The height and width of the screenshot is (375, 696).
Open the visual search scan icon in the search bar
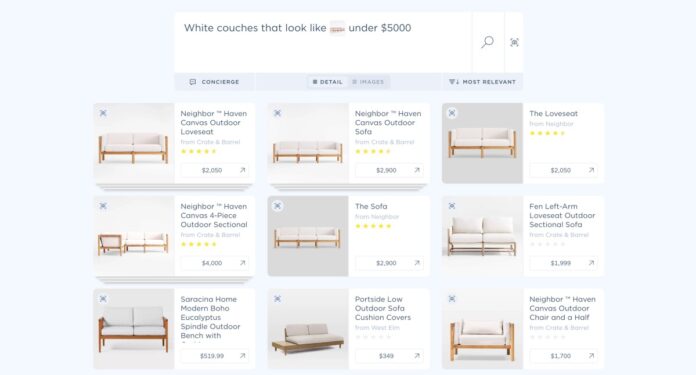[x=514, y=42]
